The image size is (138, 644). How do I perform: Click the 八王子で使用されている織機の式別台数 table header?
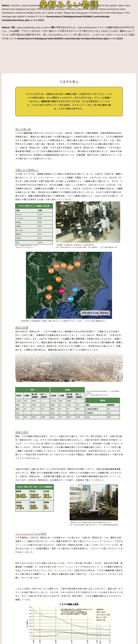point(34,206)
